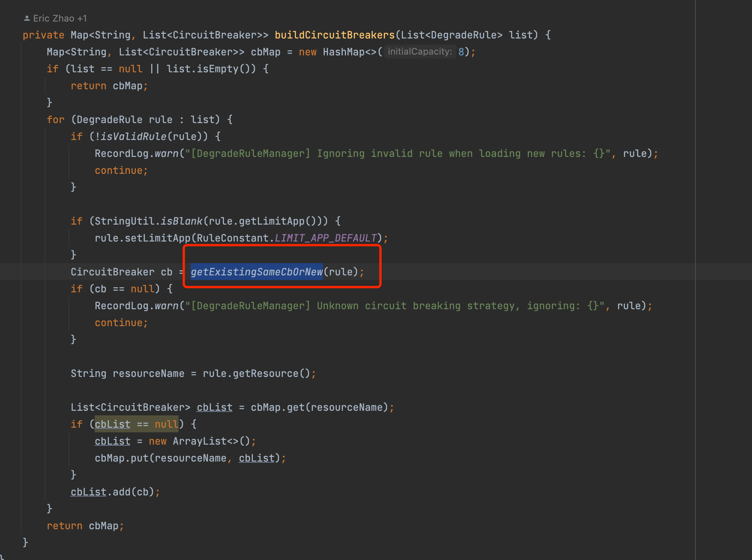This screenshot has width=752, height=560.
Task: Click the cbList.add(cb) statement
Action: pyautogui.click(x=115, y=492)
